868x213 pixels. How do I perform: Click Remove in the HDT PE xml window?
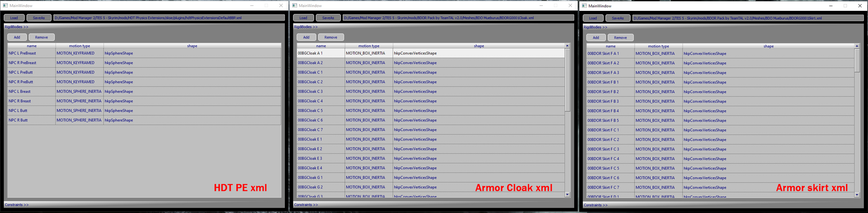coord(42,37)
